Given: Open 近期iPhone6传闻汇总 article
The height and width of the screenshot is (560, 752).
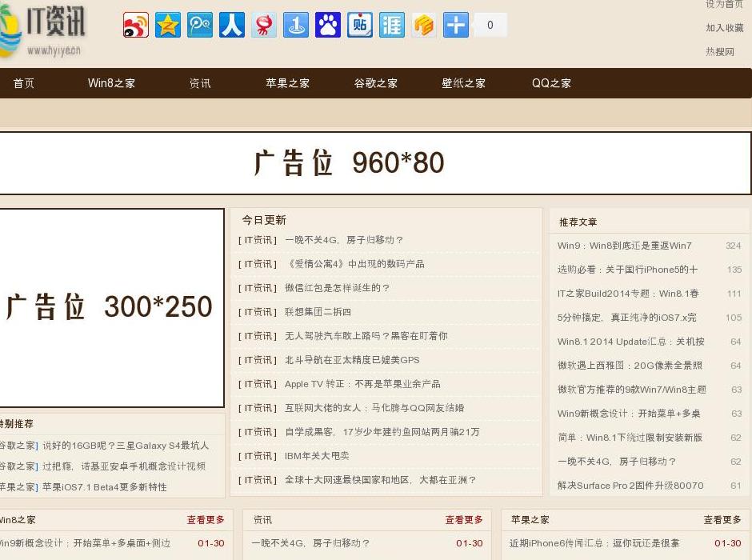Looking at the screenshot, I should click(594, 544).
